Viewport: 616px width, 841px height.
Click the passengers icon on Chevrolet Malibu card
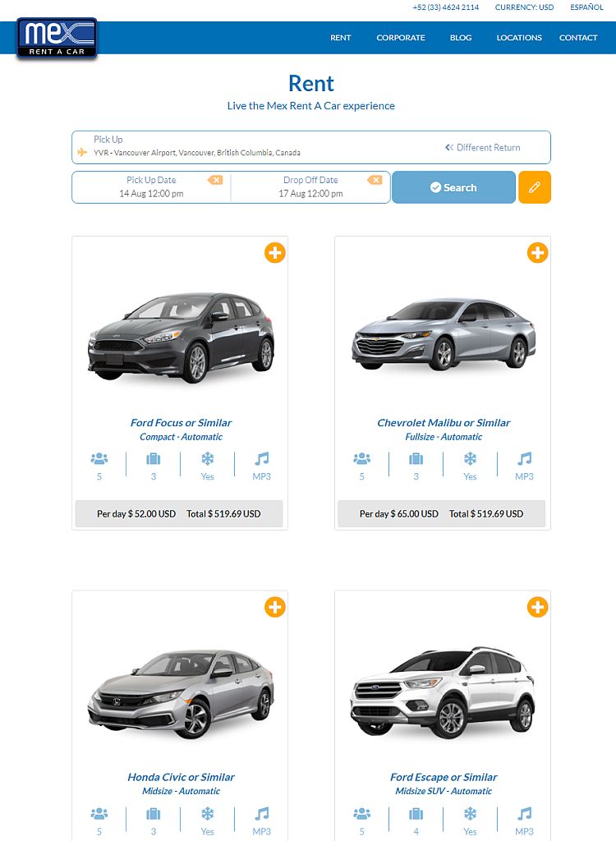pos(361,458)
